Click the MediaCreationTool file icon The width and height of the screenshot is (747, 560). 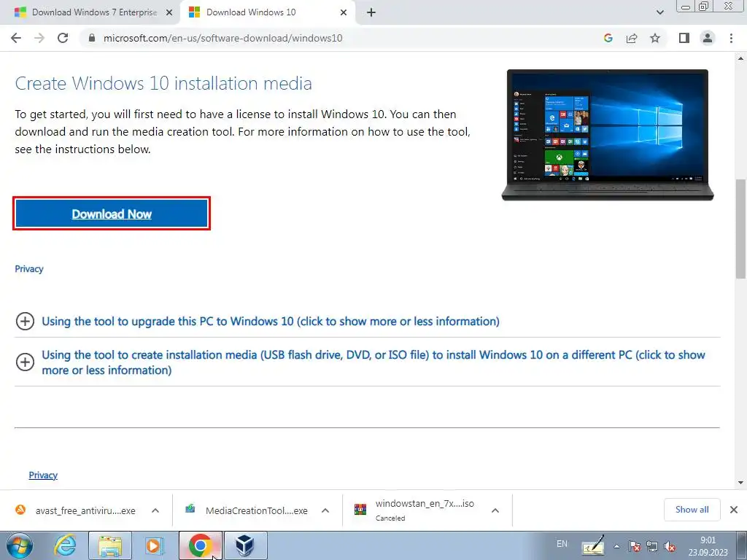[x=190, y=510]
